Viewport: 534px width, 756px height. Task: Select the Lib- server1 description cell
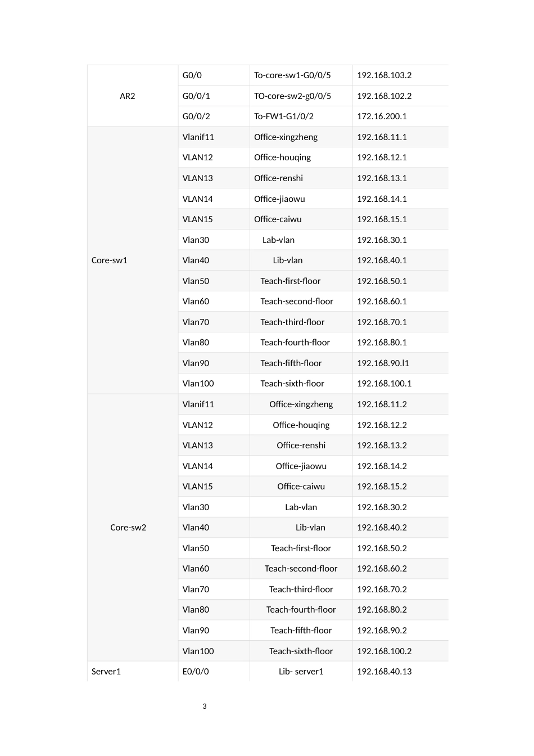pos(301,672)
